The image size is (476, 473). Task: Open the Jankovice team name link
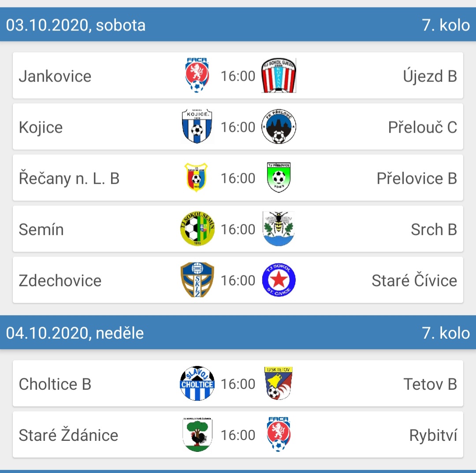pos(55,76)
